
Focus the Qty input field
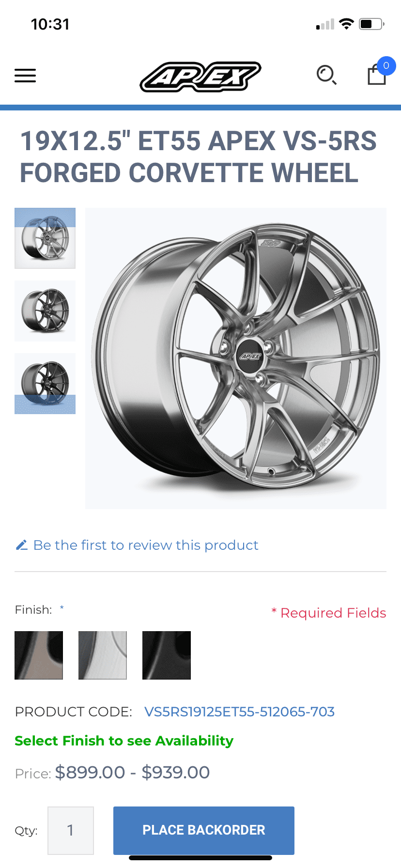tap(71, 830)
